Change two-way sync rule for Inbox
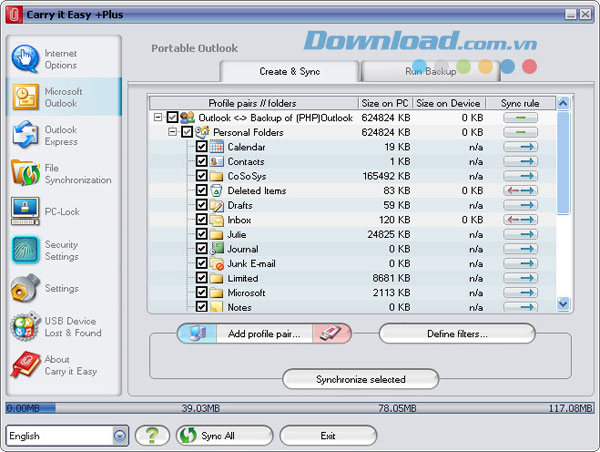Screen dimensions: 600x452 (x=520, y=220)
